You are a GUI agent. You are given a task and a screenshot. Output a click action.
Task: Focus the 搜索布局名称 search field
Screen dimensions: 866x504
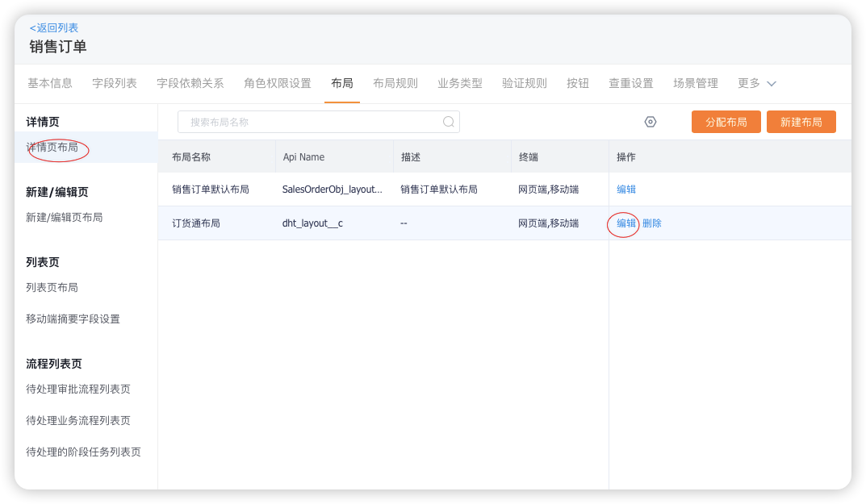[319, 122]
